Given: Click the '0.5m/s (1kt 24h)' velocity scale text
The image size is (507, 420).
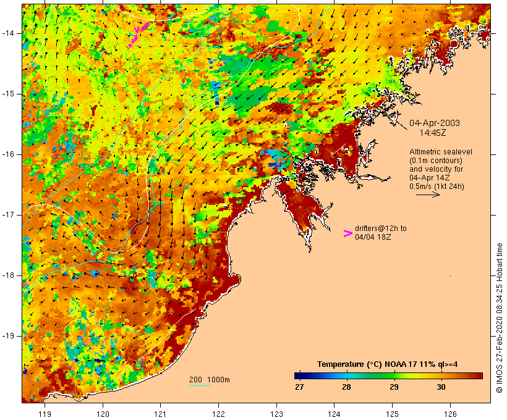Looking at the screenshot, I should (x=437, y=187).
